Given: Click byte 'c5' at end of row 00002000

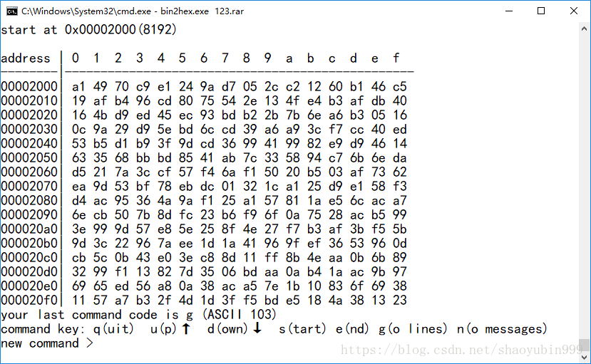Looking at the screenshot, I should pos(400,87).
